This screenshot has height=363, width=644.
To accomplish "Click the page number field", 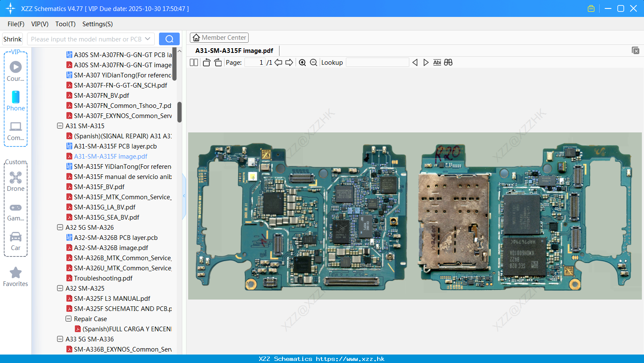I will click(x=255, y=63).
